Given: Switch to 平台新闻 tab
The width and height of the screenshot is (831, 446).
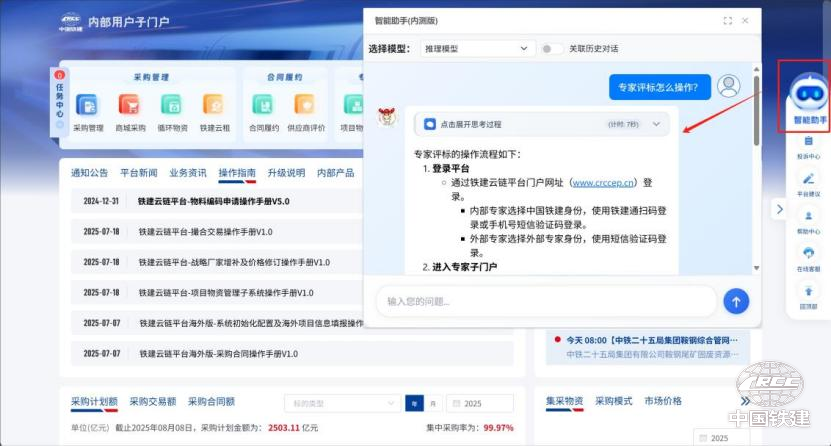Looking at the screenshot, I should click(139, 173).
